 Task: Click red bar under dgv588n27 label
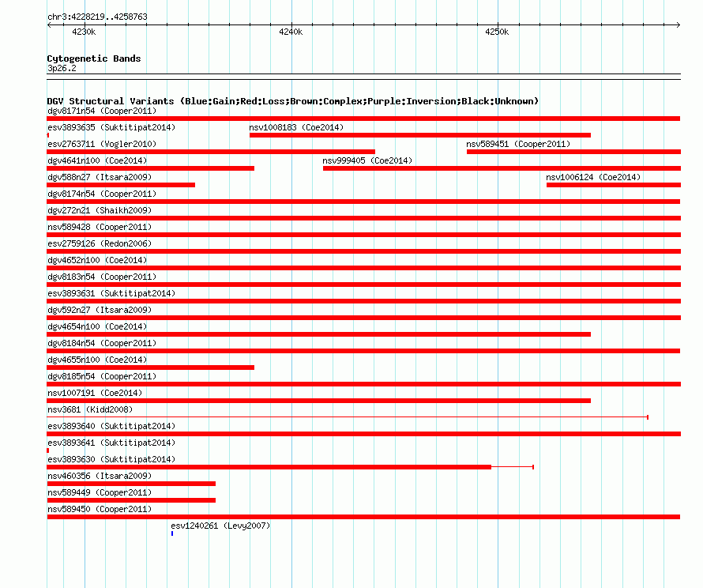pyautogui.click(x=121, y=185)
